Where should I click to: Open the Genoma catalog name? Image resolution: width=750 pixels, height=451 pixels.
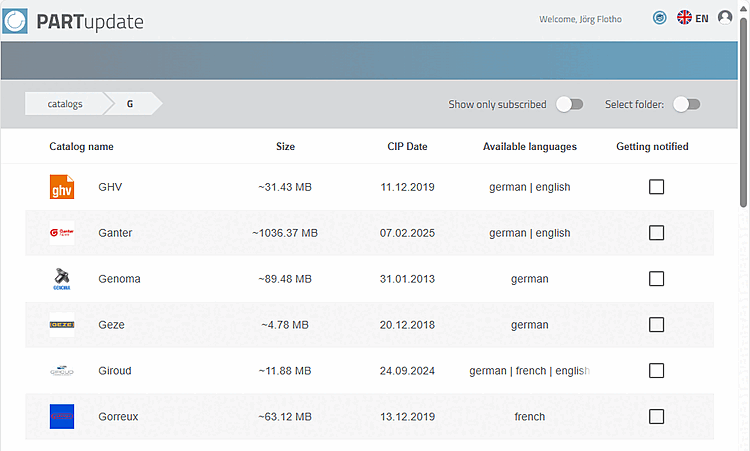[x=119, y=279]
